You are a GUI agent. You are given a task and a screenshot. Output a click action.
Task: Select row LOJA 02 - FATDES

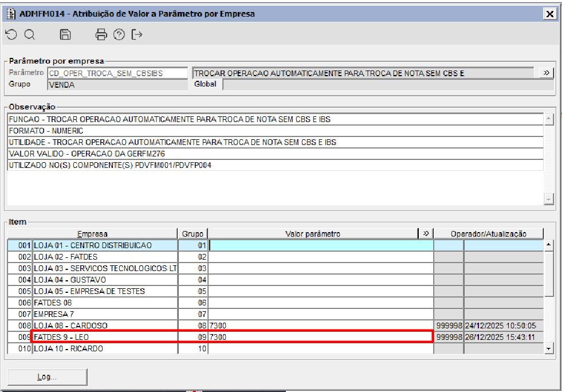[275, 257]
